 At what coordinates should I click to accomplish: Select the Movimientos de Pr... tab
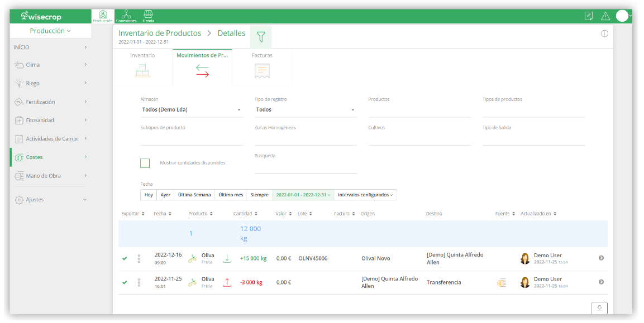(202, 67)
